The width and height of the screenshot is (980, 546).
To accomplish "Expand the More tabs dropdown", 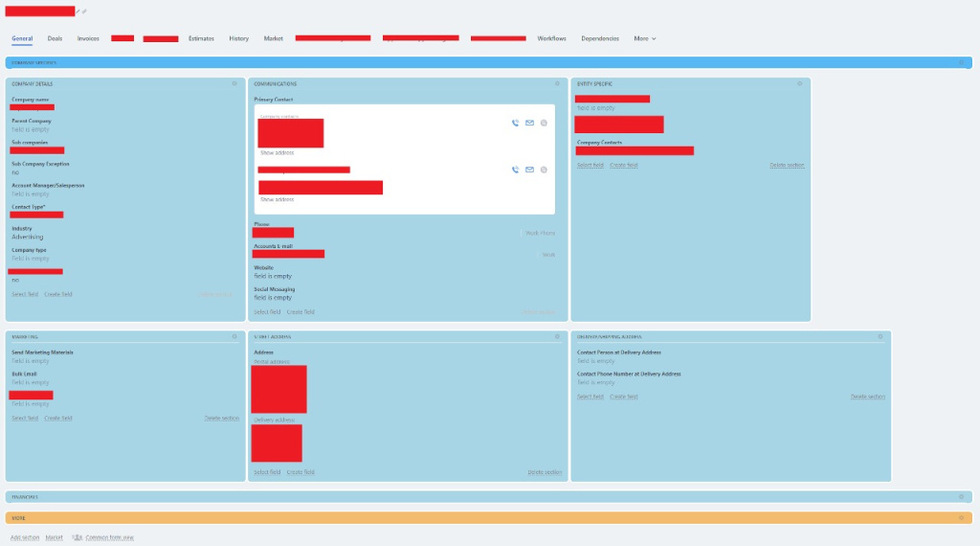I will point(644,38).
